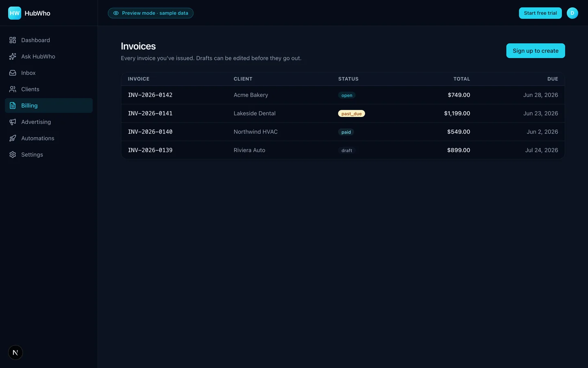Select the past_due status badge
588x368 pixels.
click(352, 114)
